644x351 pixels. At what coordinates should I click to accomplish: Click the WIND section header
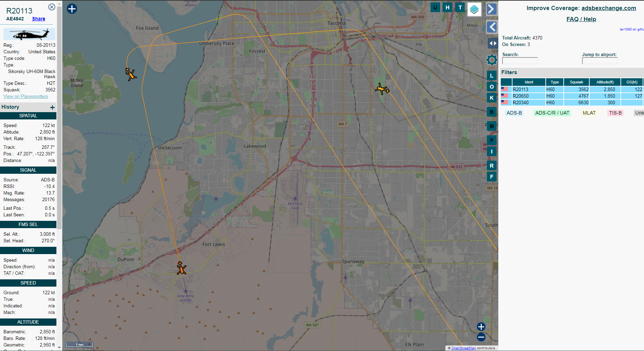pos(28,251)
